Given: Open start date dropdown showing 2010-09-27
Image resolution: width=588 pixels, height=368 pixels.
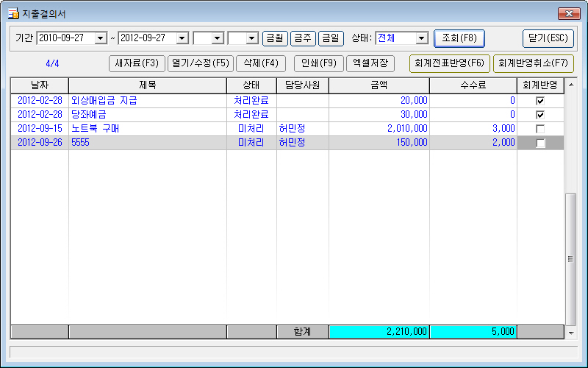Looking at the screenshot, I should (x=101, y=38).
